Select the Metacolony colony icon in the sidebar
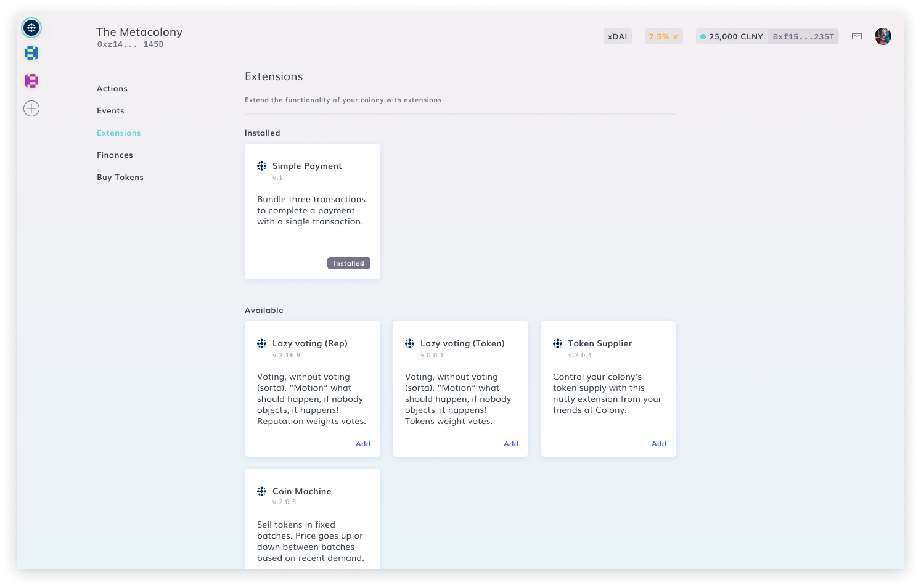This screenshot has height=588, width=921. [x=31, y=28]
